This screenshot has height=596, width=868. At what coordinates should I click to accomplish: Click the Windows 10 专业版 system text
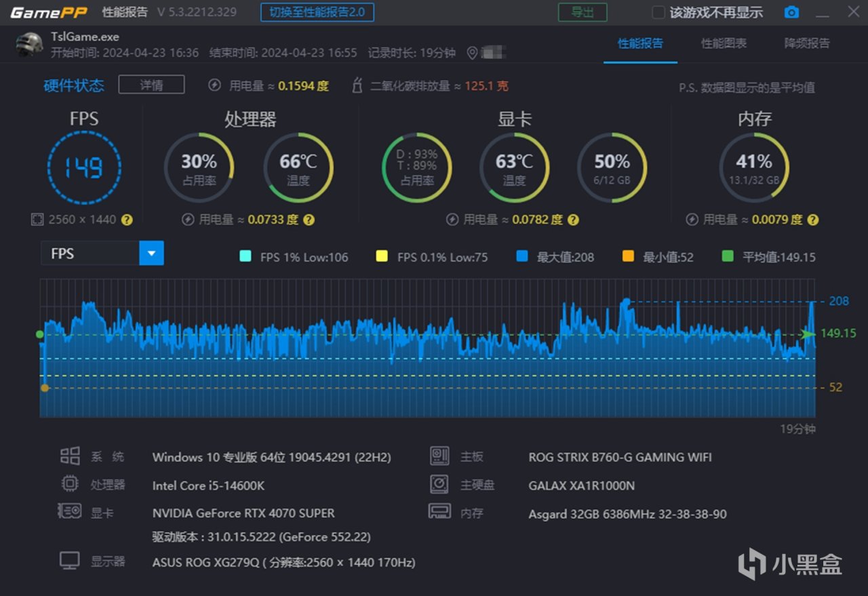coord(272,458)
